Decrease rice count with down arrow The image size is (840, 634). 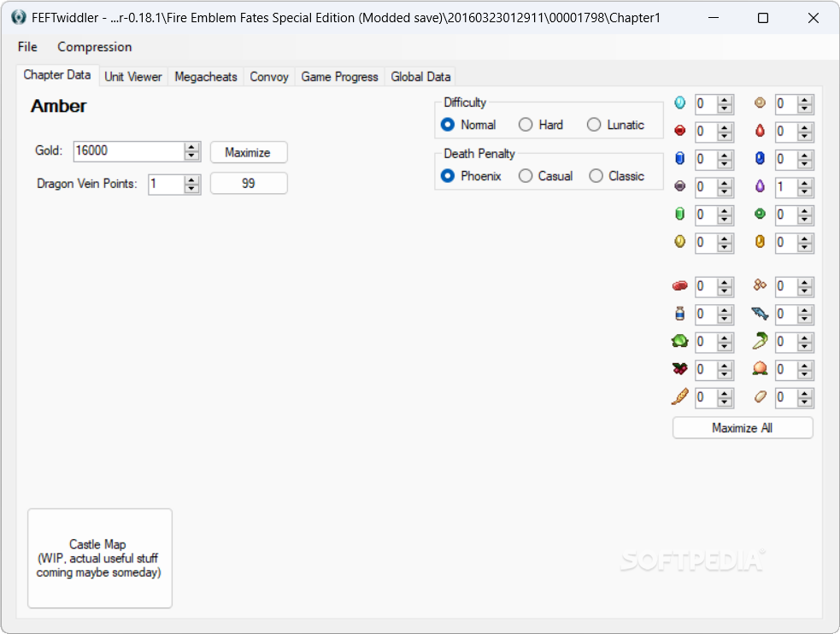[804, 402]
